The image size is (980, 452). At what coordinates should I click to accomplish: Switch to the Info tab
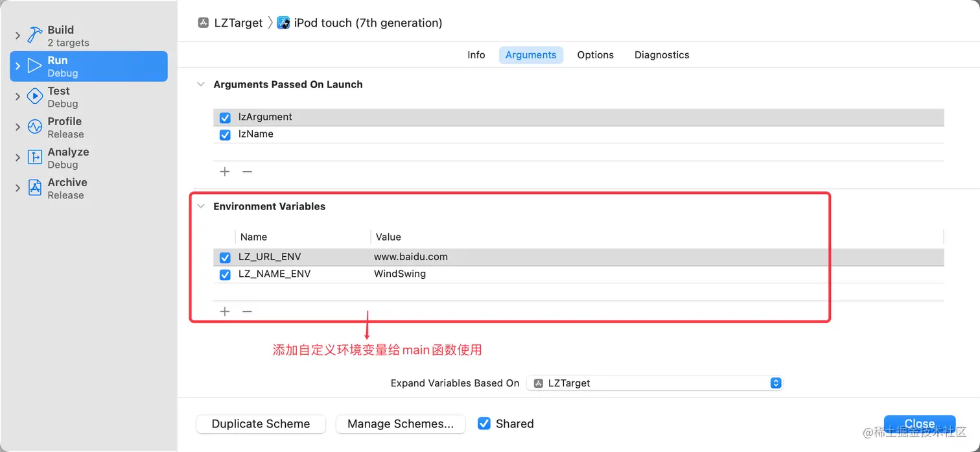476,55
